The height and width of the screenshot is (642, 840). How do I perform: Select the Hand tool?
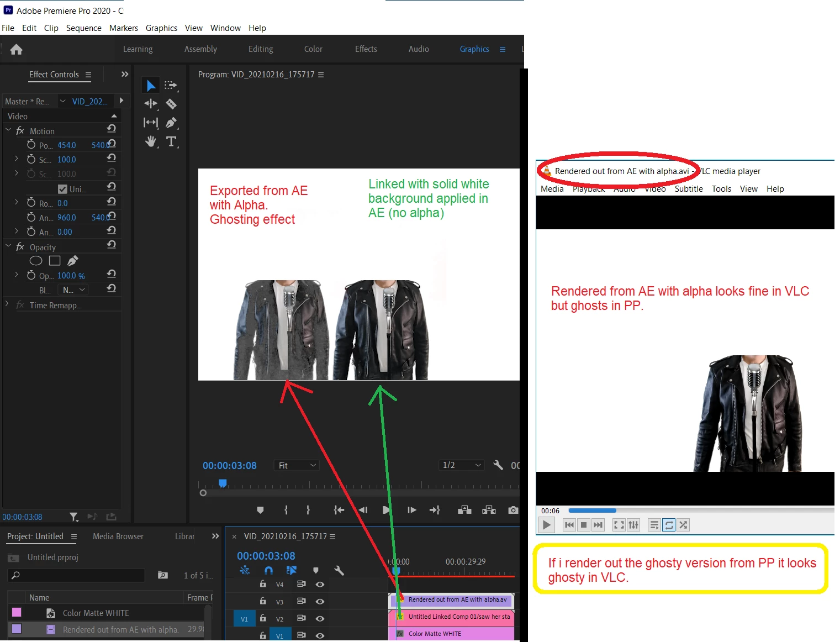(x=150, y=141)
